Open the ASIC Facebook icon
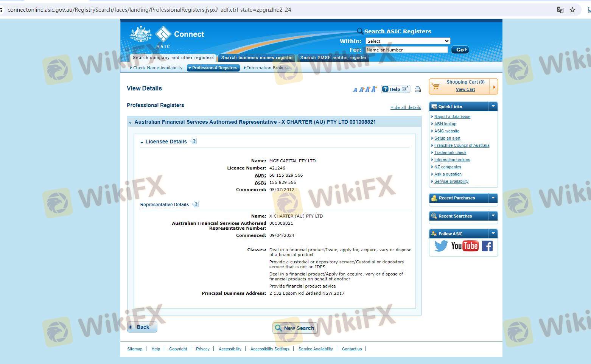 (x=487, y=246)
